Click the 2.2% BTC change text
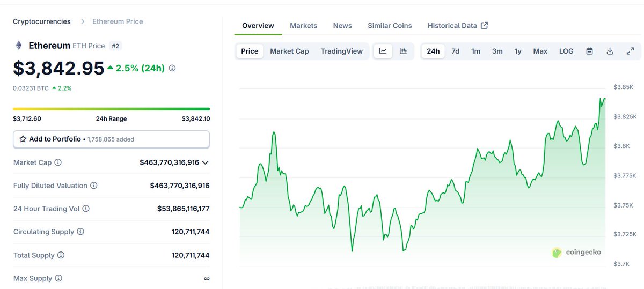This screenshot has height=289, width=644. point(64,88)
